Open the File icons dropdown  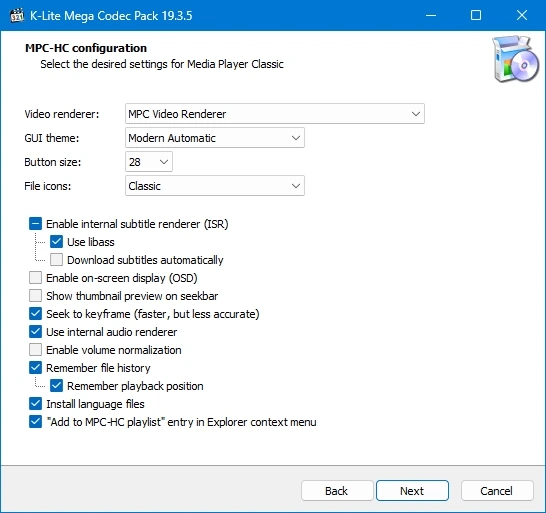[x=215, y=186]
